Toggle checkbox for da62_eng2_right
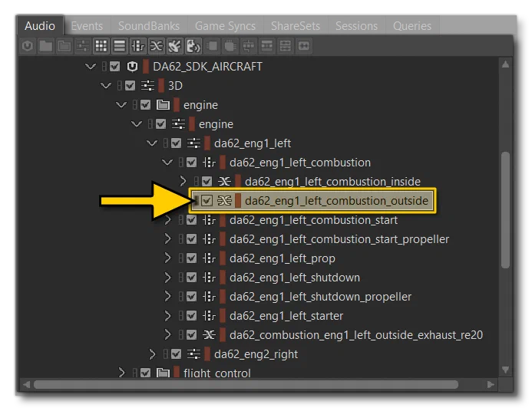This screenshot has height=411, width=532. coord(176,354)
